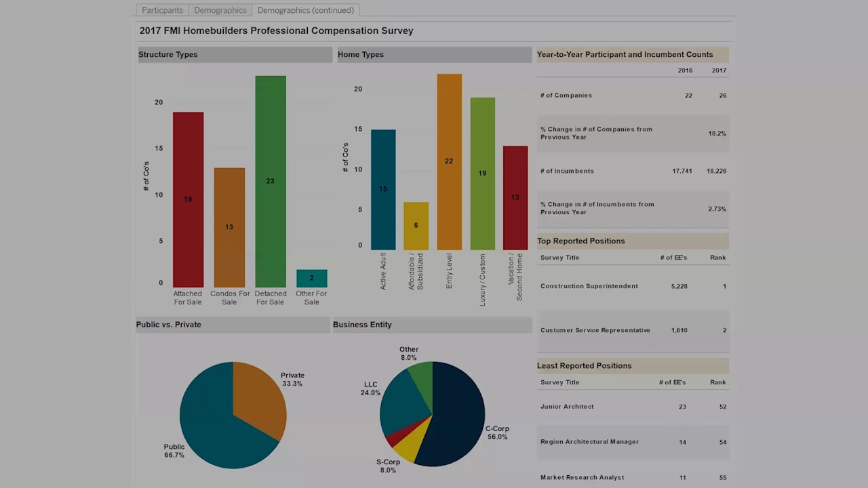Viewport: 868px width, 488px height.
Task: Click the Construction Superintendent row
Action: (633, 286)
